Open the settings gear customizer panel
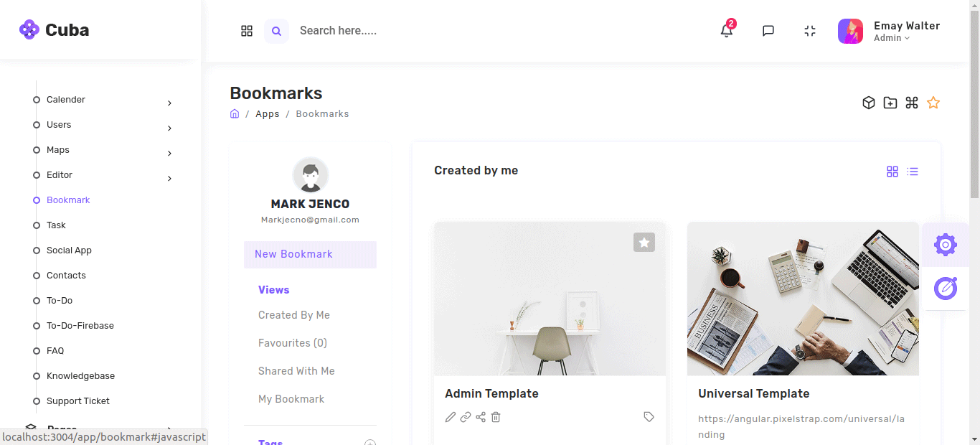 coord(945,245)
